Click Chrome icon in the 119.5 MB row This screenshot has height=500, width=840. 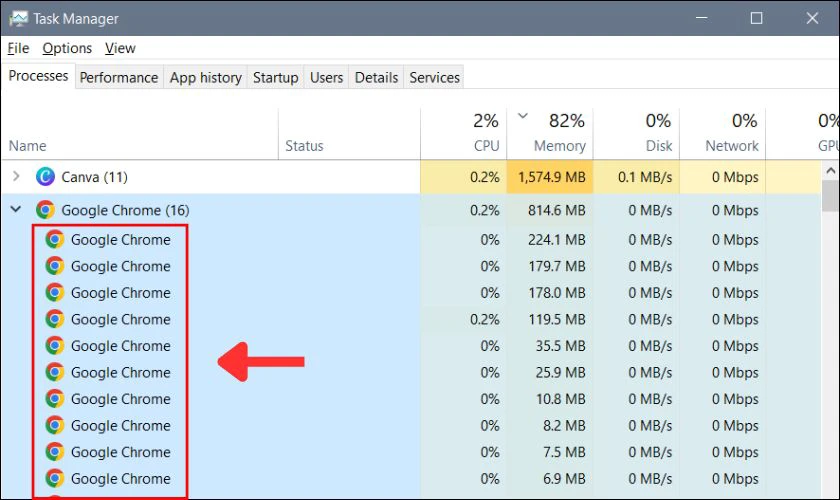[55, 319]
